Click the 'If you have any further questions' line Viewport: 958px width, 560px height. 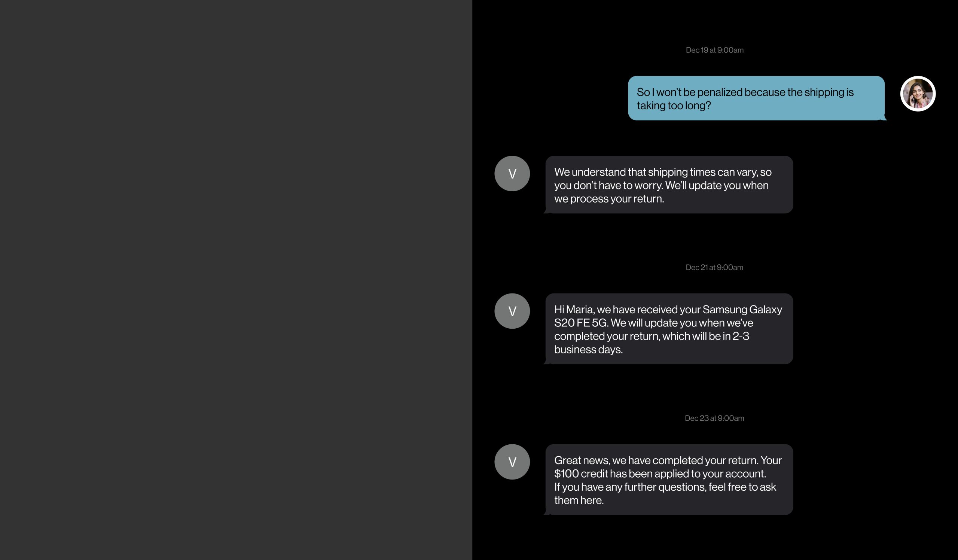tap(665, 487)
